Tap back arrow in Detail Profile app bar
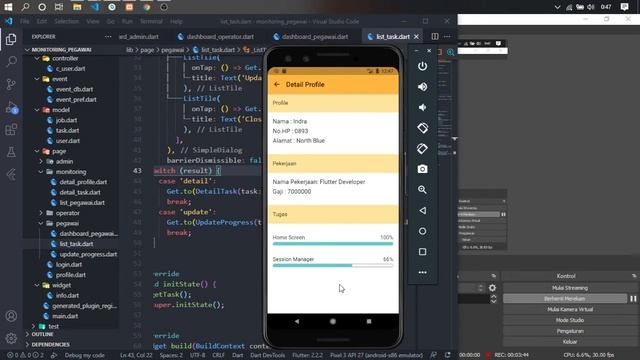640x360 pixels. 277,84
